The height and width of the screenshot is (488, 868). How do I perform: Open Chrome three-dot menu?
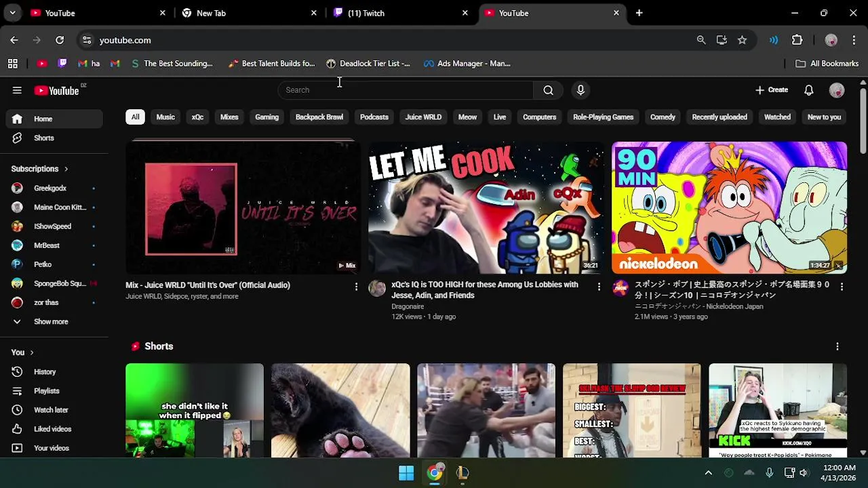click(x=854, y=40)
